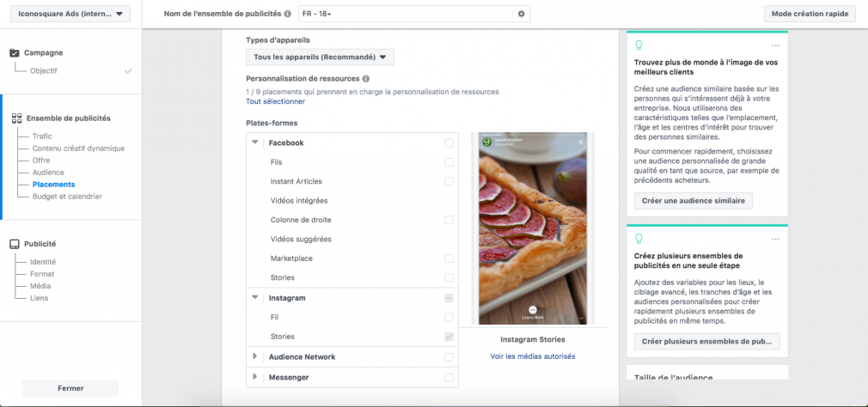Click Créer plusieurs ensembles de pub... button
The height and width of the screenshot is (407, 868).
click(x=707, y=342)
